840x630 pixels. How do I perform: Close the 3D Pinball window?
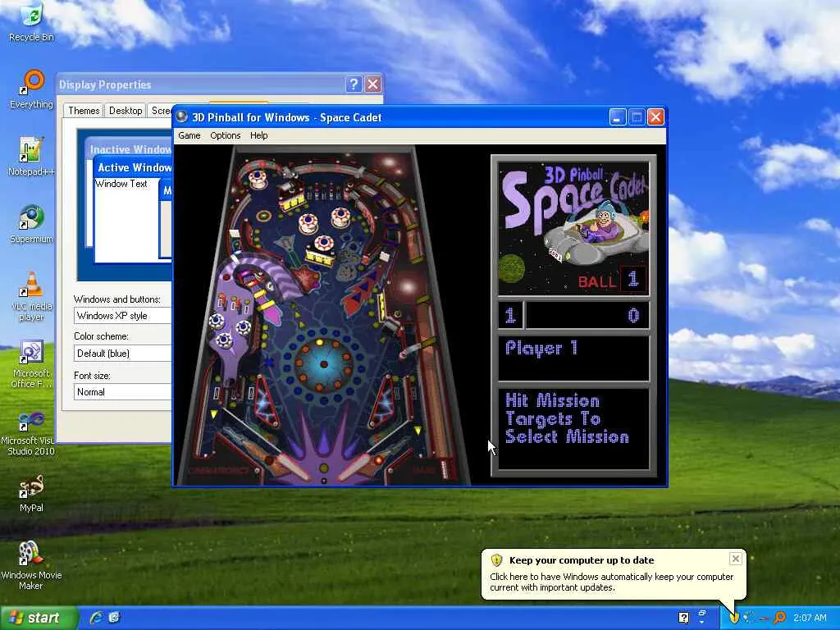[x=655, y=116]
